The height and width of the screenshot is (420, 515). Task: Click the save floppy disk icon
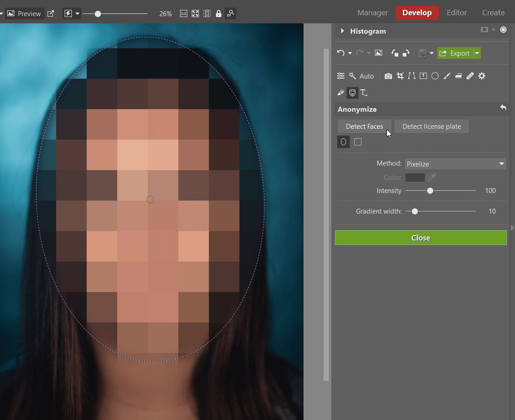tap(423, 53)
